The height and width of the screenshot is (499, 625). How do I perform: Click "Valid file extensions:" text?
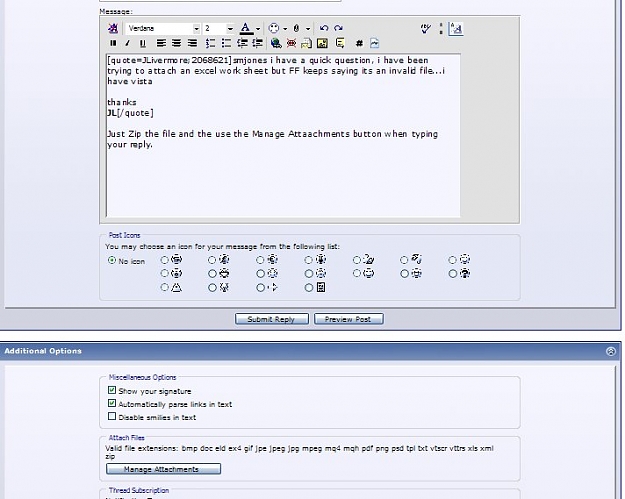tap(142, 448)
